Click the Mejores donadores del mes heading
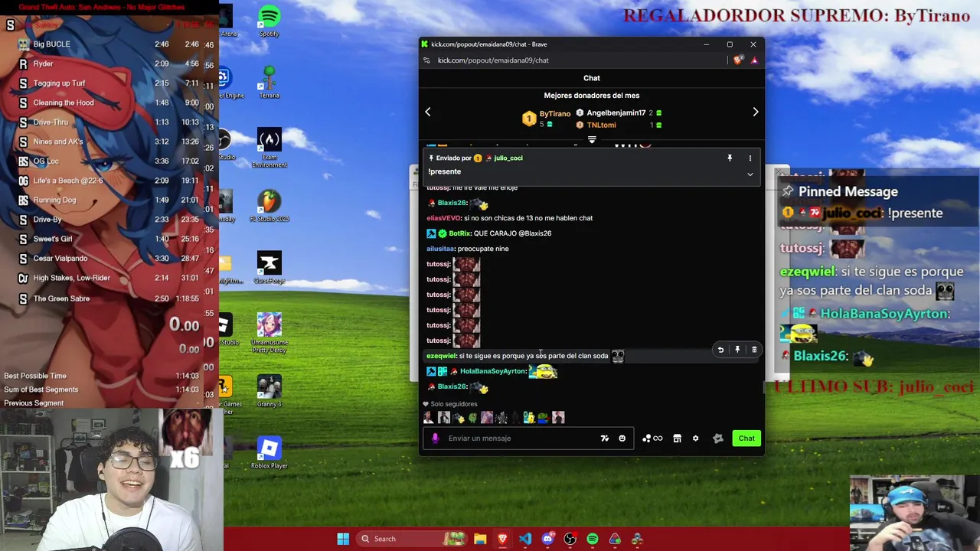Image resolution: width=980 pixels, height=551 pixels. [x=592, y=96]
